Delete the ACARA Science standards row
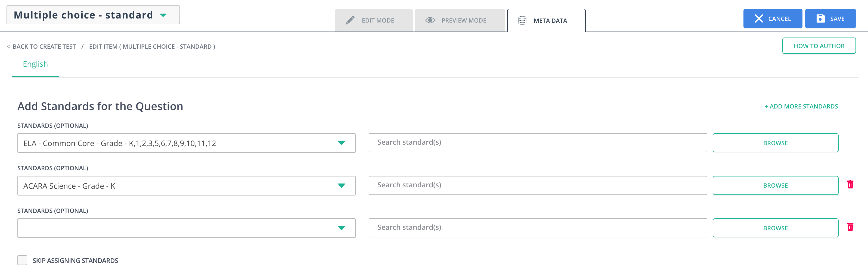Image resolution: width=868 pixels, height=273 pixels. click(850, 184)
